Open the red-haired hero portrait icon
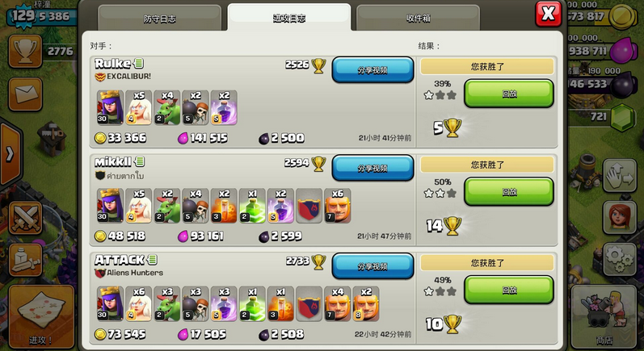Screen dimensions: 644x351 [x=620, y=218]
